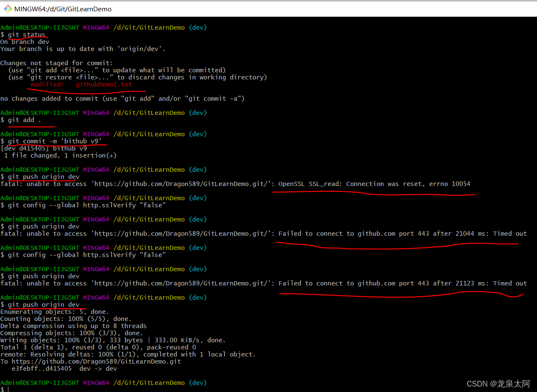Click the red 'modified: githubDemo1.txt' entry

81,84
